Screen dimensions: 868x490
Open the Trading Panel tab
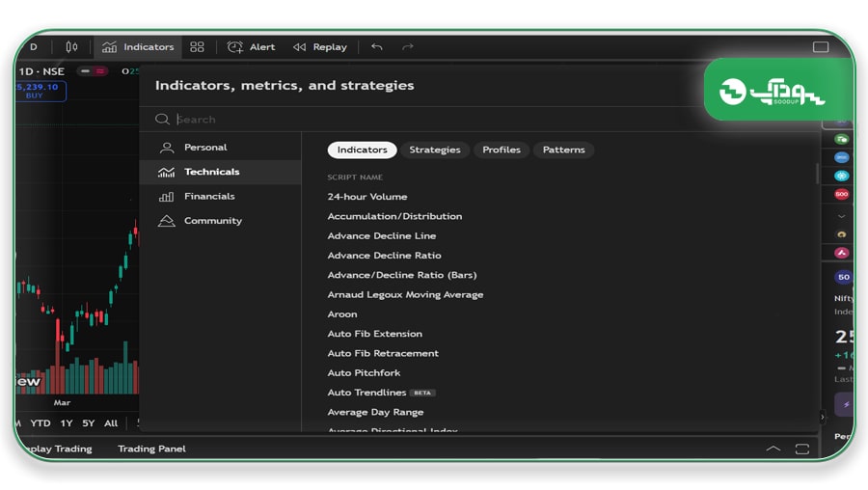click(151, 449)
